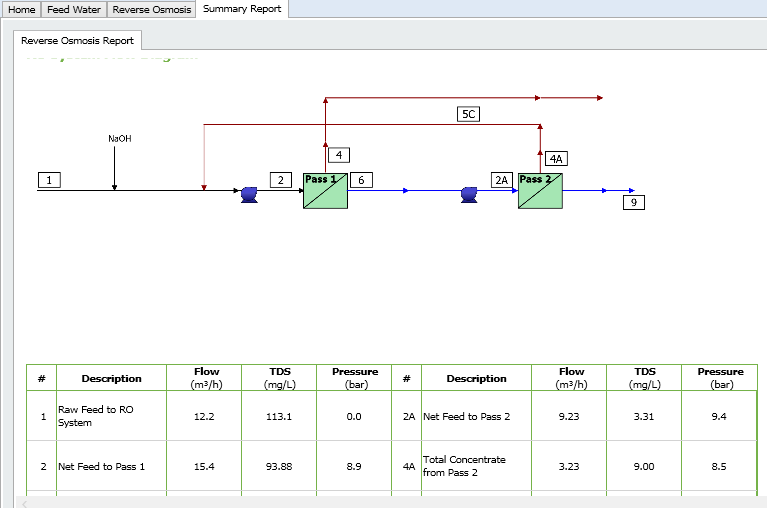The width and height of the screenshot is (767, 508).
Task: Switch to the Feed Water tab
Action: (74, 9)
